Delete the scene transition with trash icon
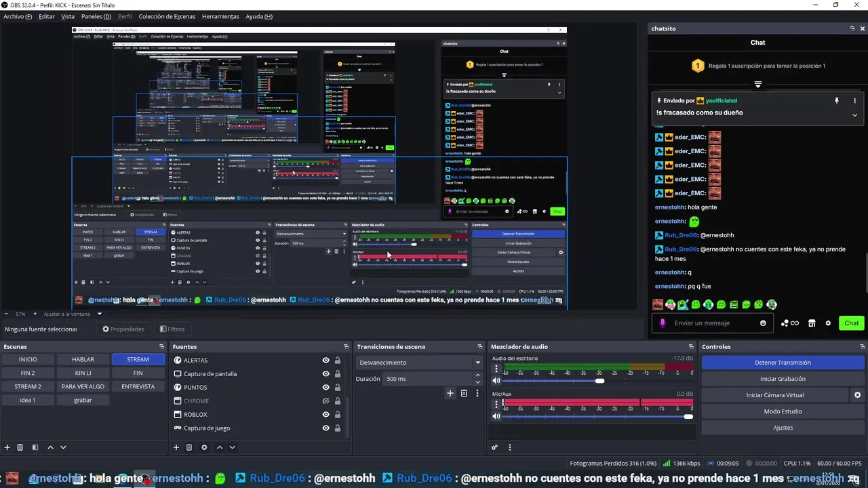868x488 pixels. 464,393
